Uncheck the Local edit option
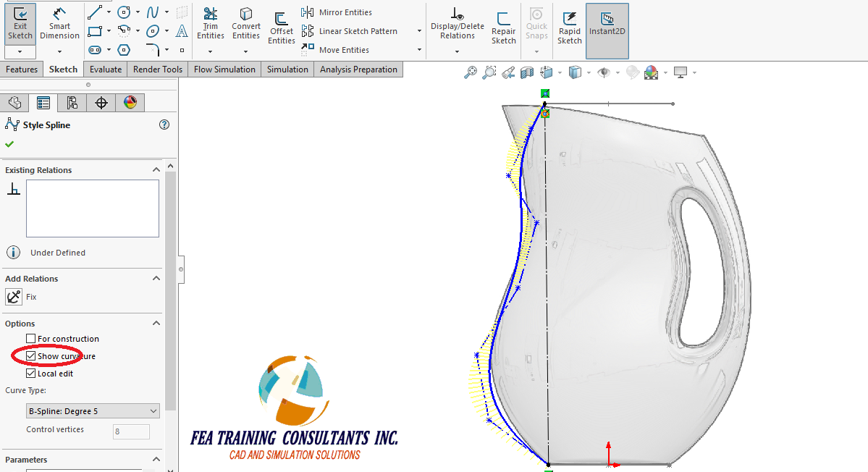The width and height of the screenshot is (868, 472). [x=30, y=373]
